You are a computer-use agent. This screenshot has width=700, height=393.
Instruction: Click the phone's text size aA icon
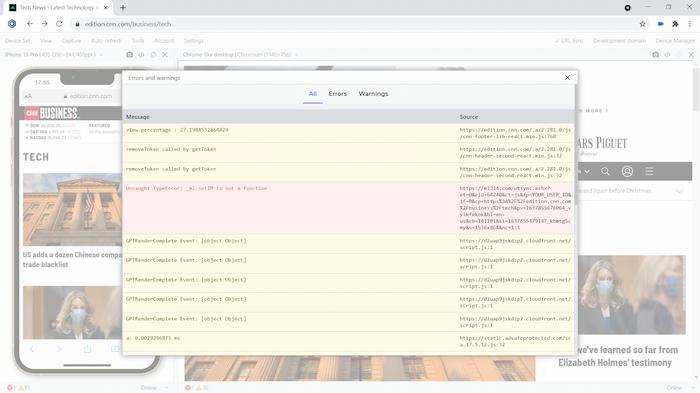coord(28,96)
